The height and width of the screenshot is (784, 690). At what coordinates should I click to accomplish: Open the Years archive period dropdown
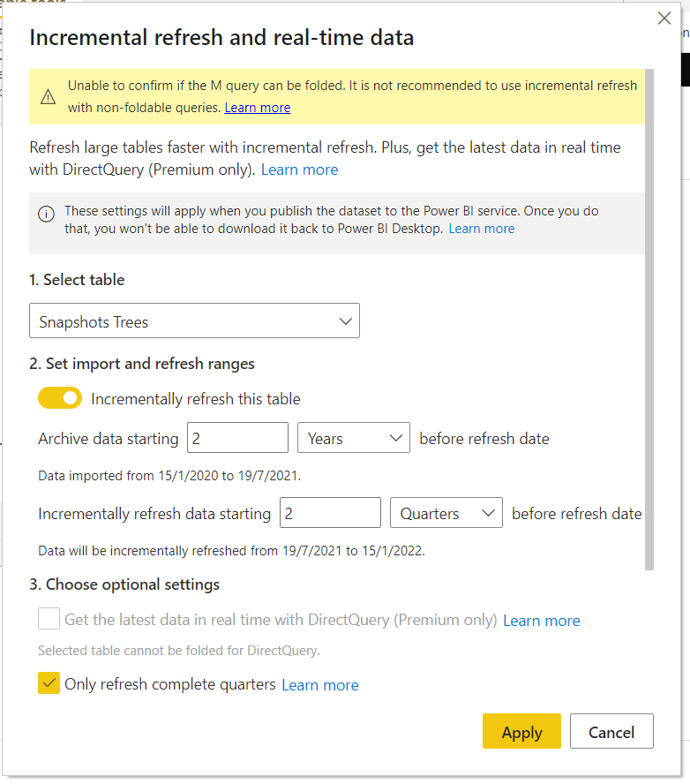(x=353, y=438)
